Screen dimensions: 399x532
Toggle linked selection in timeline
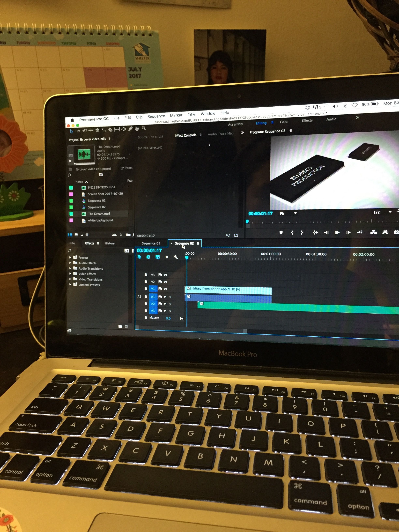coord(158,257)
